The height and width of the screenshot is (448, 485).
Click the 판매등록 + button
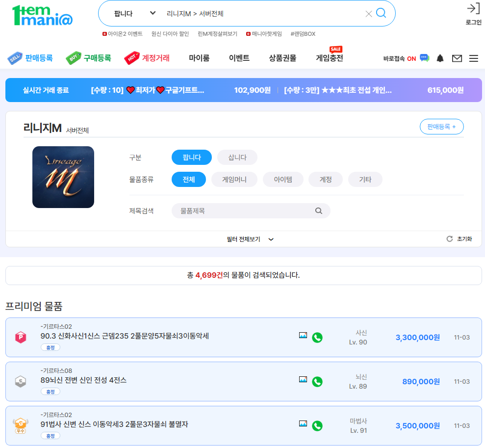click(441, 127)
